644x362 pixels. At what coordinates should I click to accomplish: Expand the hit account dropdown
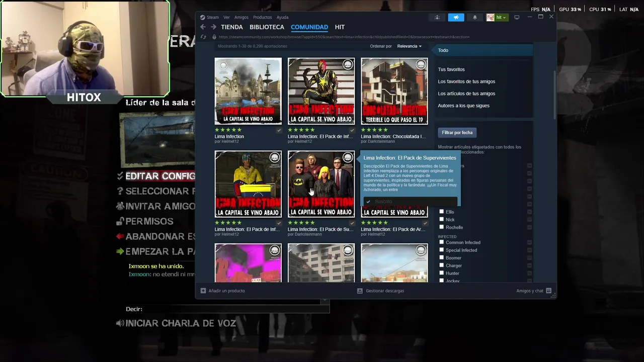tap(501, 17)
